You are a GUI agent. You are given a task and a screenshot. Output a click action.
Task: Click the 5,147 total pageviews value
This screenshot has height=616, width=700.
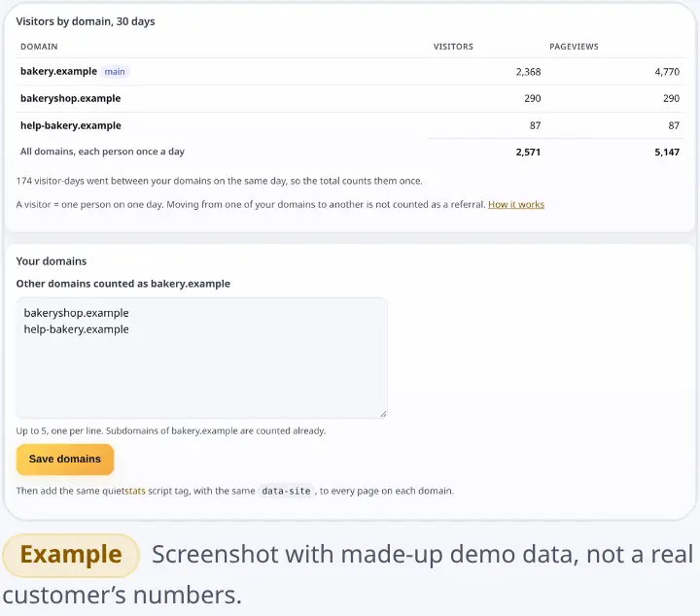667,153
